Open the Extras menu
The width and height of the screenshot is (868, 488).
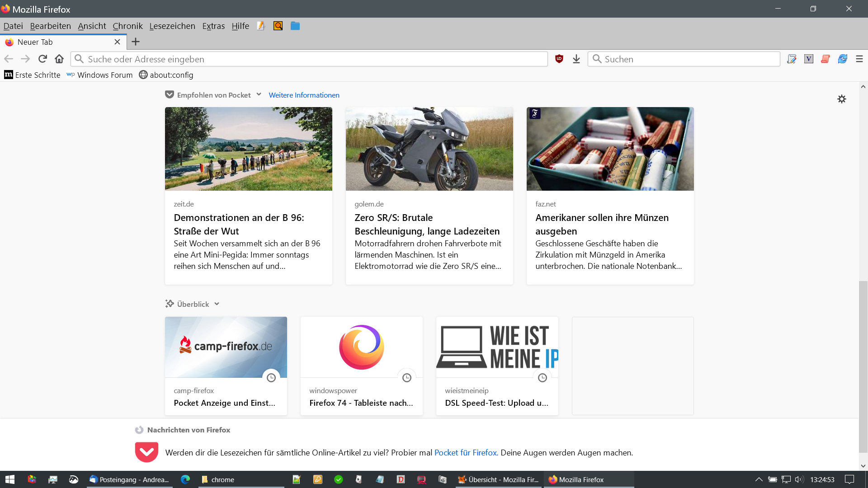213,26
